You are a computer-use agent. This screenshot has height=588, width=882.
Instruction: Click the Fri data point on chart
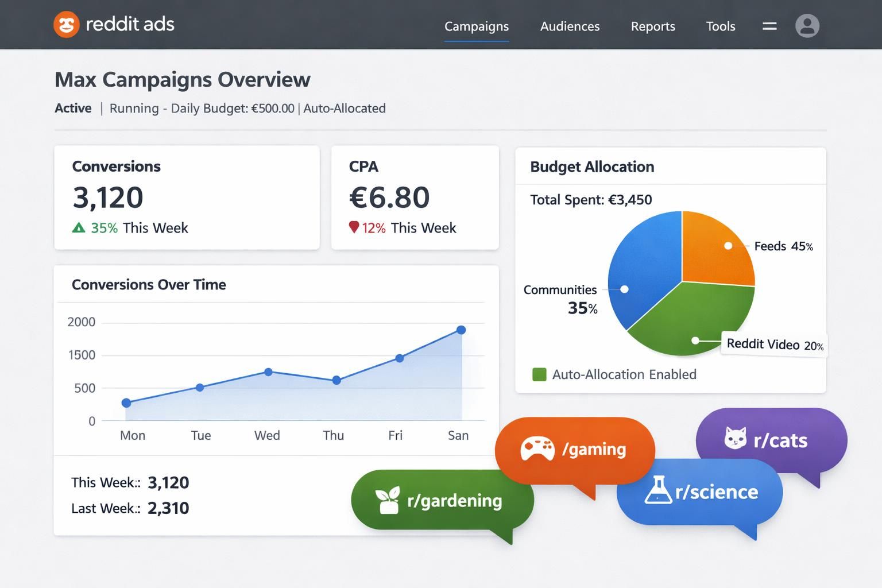(x=400, y=358)
